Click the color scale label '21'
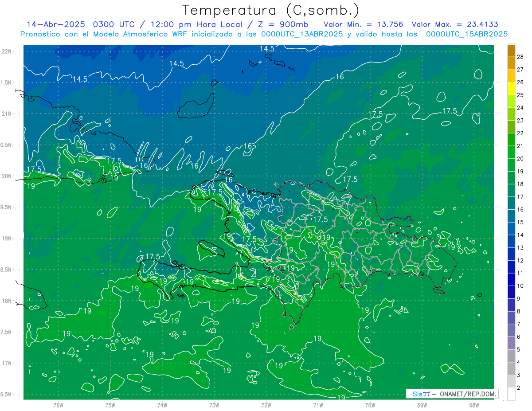 (x=520, y=146)
